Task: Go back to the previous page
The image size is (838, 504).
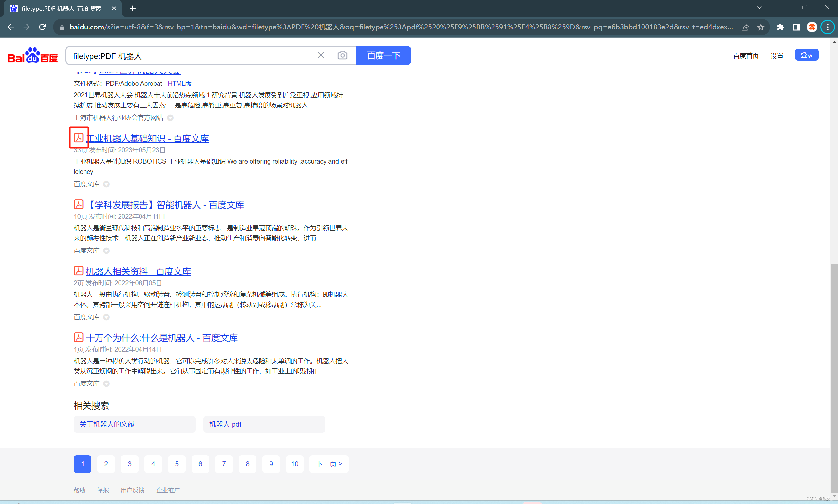Action: [10, 27]
